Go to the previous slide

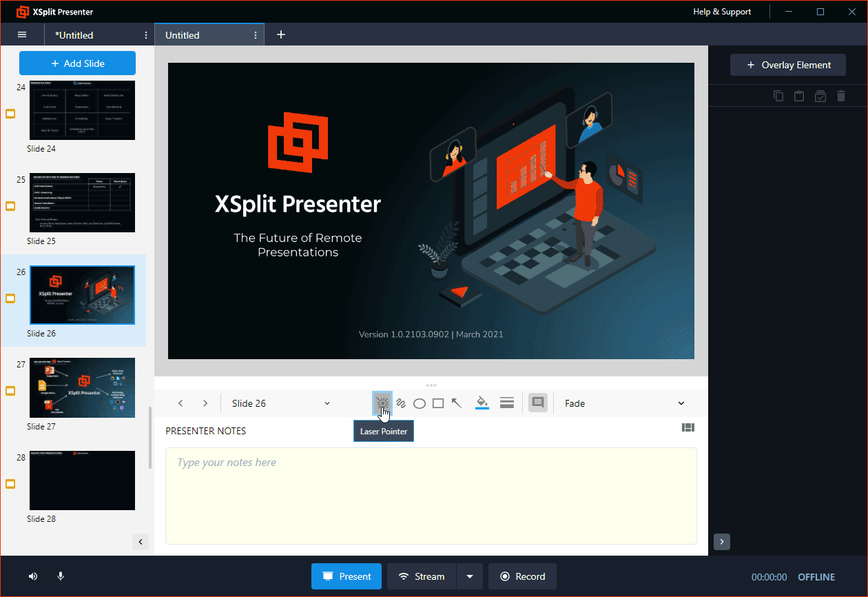180,403
